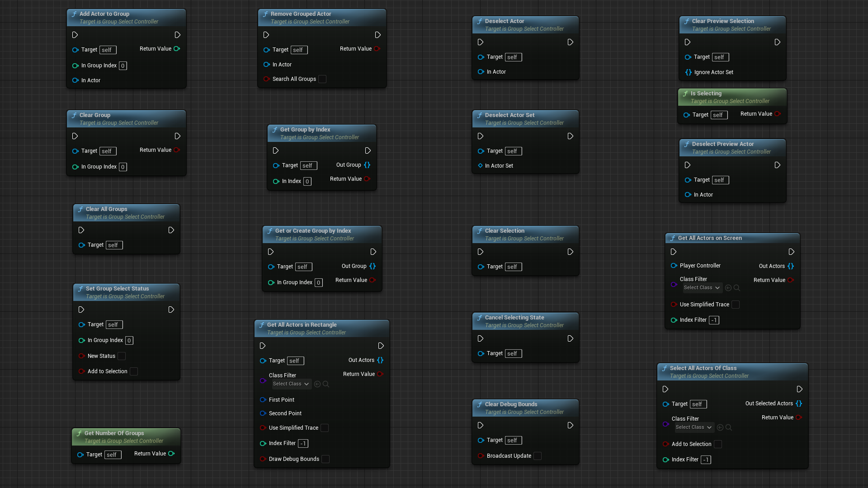Click the In Actor Set pin on Deselect Actor Set
Viewport: 868px width, 488px height.
tap(480, 165)
